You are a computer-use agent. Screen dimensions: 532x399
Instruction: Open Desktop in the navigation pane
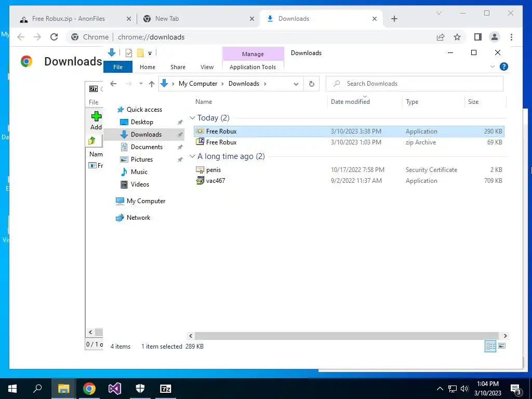click(137, 122)
